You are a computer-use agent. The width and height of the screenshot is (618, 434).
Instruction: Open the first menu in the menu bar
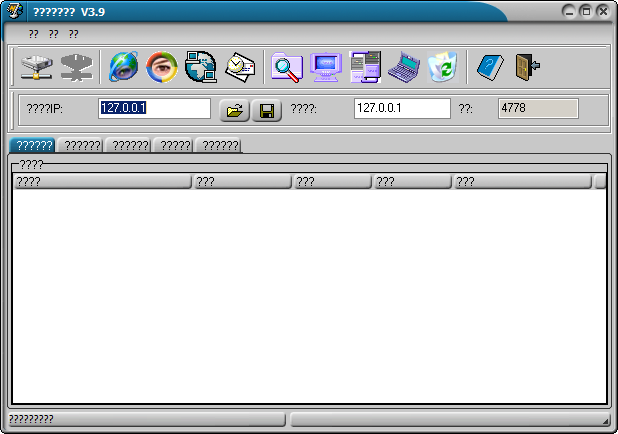pyautogui.click(x=33, y=34)
